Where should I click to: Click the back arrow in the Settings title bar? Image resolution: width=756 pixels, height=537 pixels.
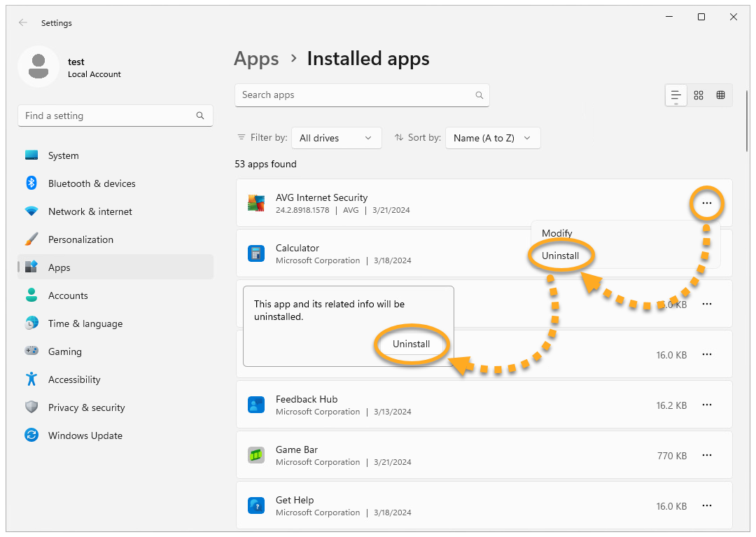[23, 22]
